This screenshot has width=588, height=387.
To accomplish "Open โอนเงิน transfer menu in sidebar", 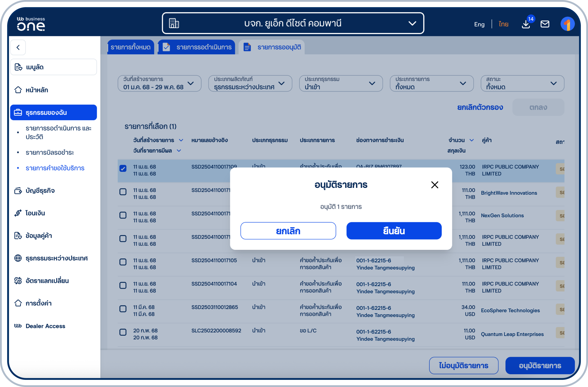I will 35,213.
